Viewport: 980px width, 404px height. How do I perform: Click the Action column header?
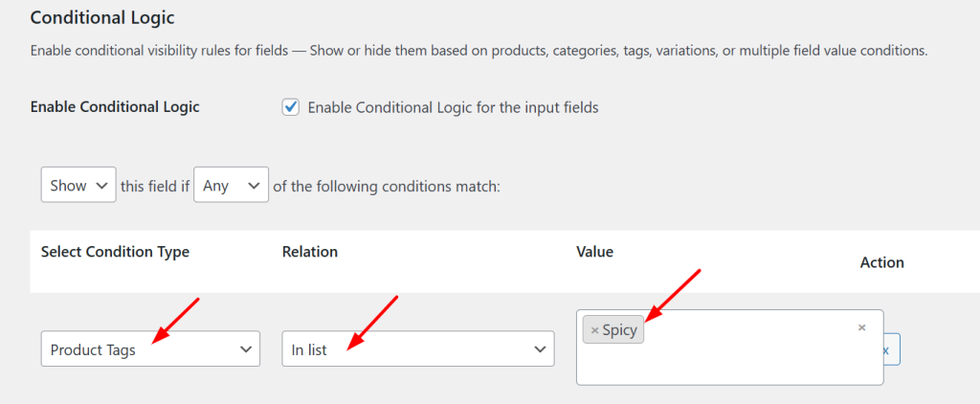tap(881, 262)
